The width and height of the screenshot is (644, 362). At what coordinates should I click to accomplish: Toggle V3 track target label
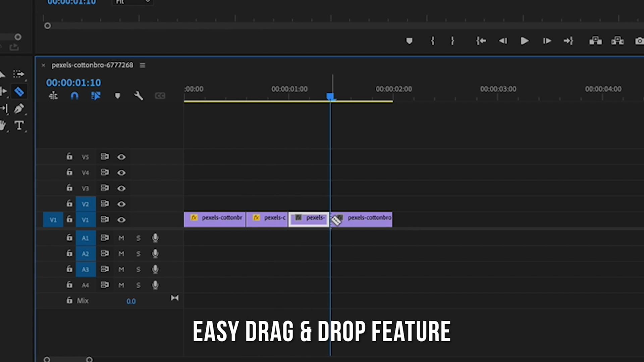(x=86, y=188)
